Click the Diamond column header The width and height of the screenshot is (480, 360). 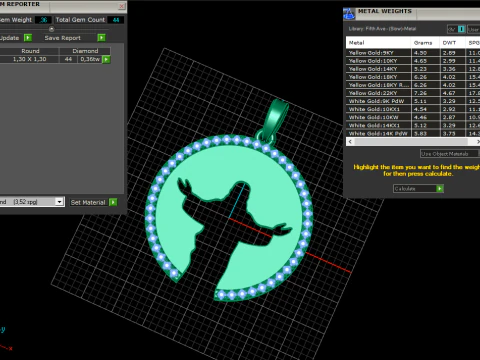(x=85, y=51)
